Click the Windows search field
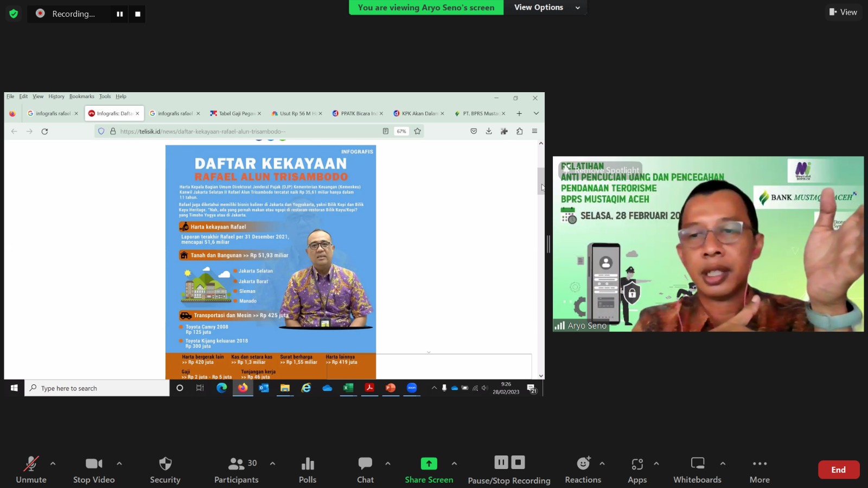Viewport: 868px width, 488px height. click(x=97, y=388)
